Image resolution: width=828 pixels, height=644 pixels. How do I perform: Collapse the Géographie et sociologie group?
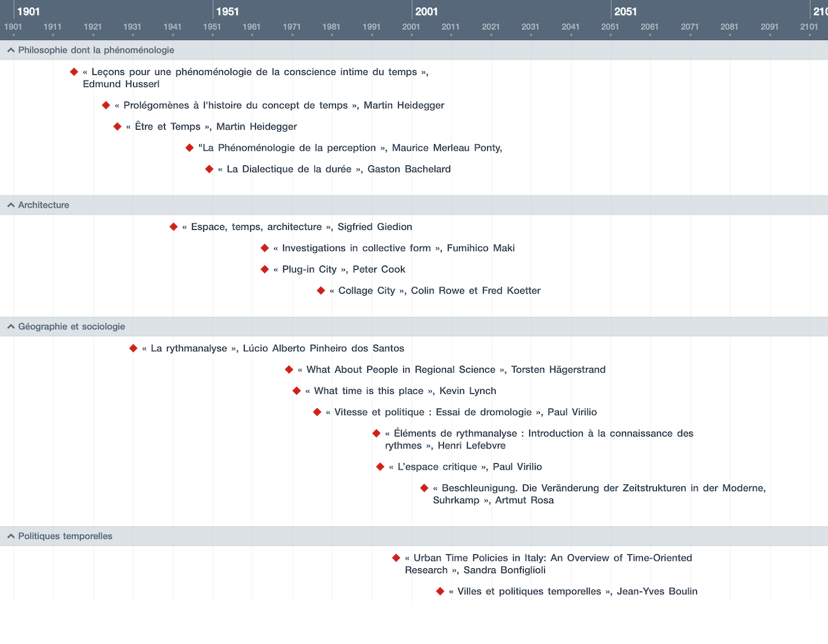[x=11, y=327]
